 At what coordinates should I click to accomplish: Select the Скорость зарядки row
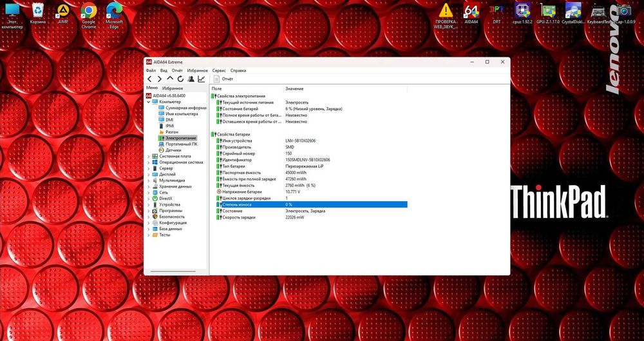(x=311, y=217)
